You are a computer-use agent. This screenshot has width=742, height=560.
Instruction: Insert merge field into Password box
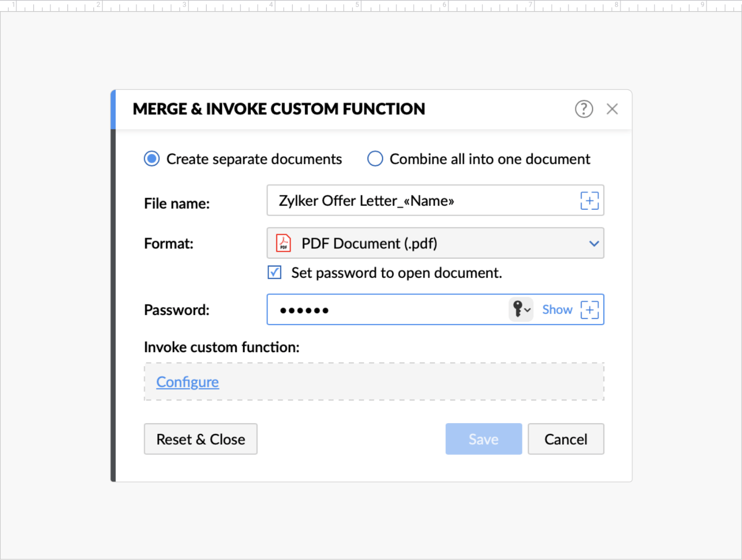pyautogui.click(x=589, y=309)
